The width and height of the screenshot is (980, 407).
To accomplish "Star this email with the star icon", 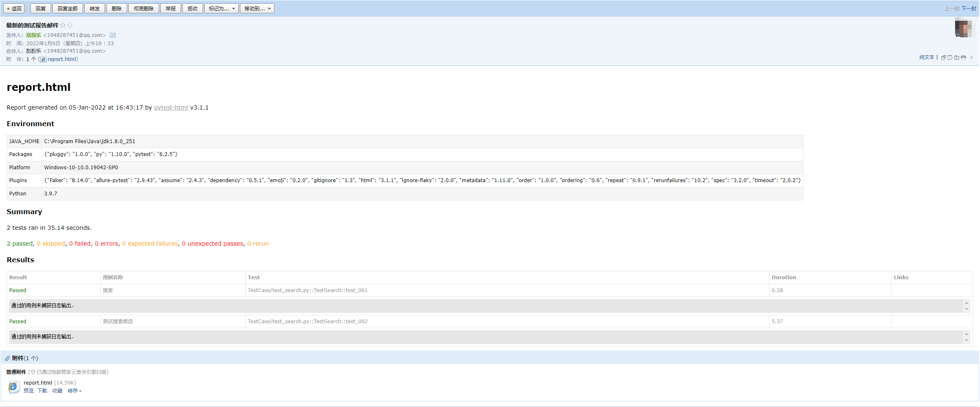I will point(63,25).
